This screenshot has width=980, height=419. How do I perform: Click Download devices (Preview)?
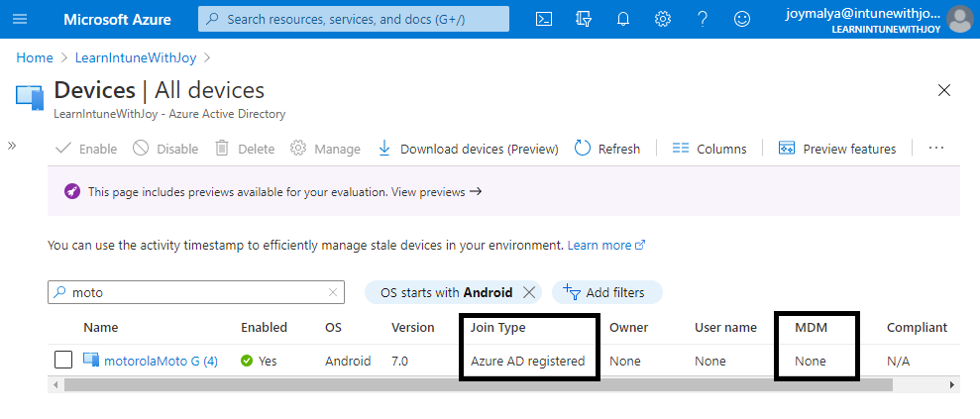[x=468, y=149]
